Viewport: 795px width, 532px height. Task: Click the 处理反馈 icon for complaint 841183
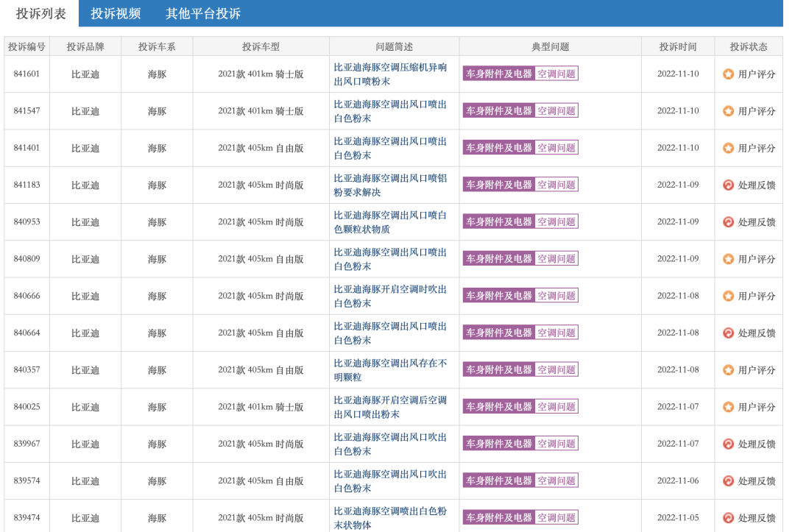tap(728, 185)
